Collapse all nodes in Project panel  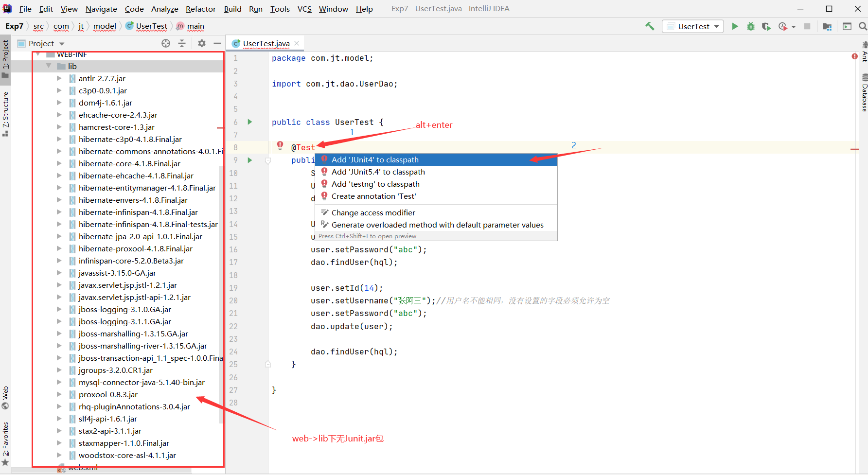(182, 43)
